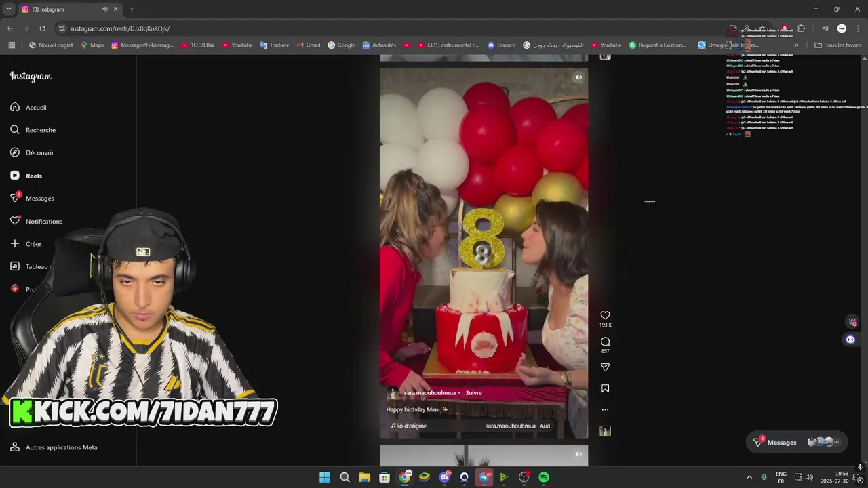Open Recherche in the Instagram sidebar

click(33, 130)
